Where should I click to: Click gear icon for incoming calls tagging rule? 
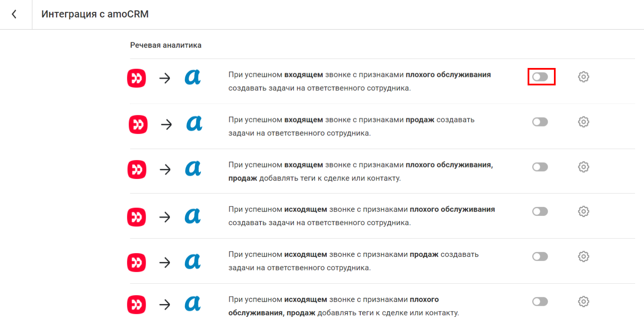[x=584, y=167]
